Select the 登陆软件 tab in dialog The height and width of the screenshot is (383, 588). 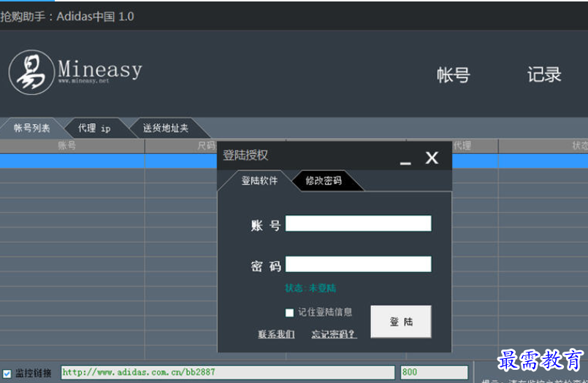coord(259,181)
